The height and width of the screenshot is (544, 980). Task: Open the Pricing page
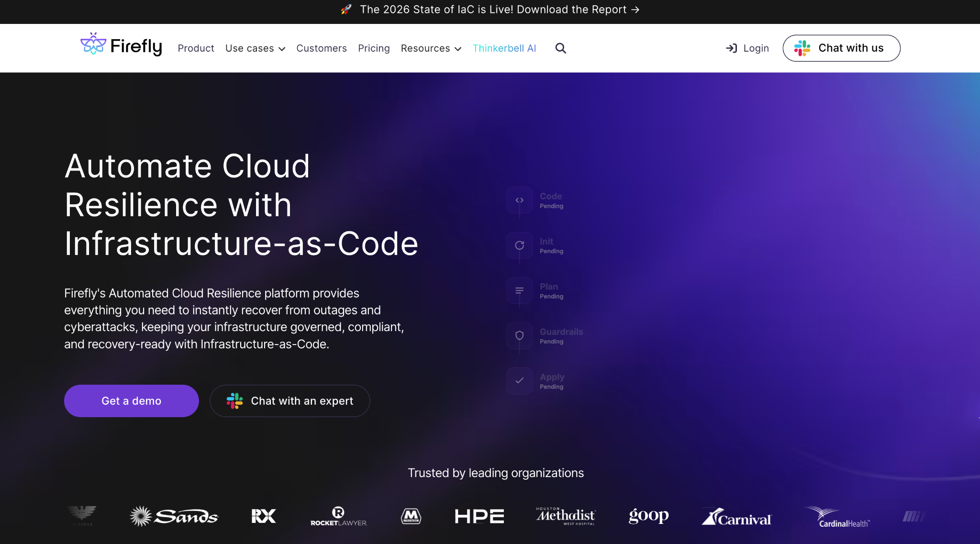(x=374, y=48)
